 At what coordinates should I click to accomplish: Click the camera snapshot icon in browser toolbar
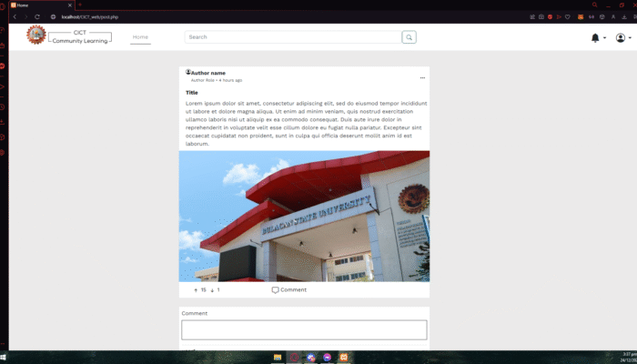(541, 16)
